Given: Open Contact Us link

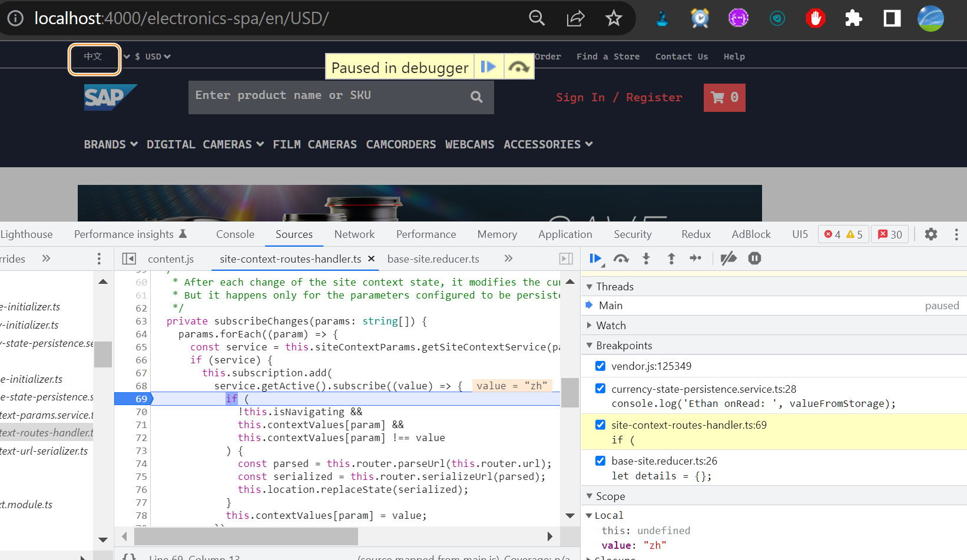Looking at the screenshot, I should pyautogui.click(x=681, y=57).
